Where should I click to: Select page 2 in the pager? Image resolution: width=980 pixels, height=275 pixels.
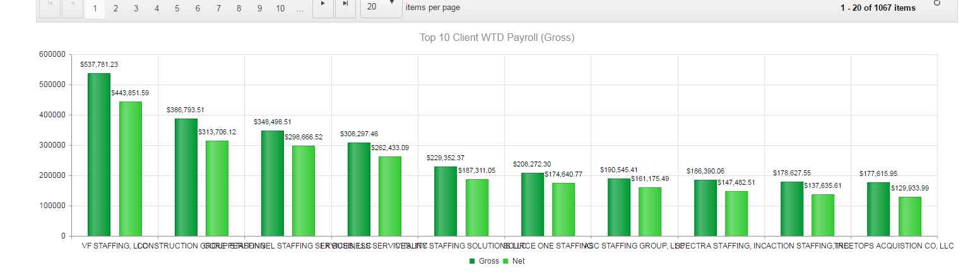point(115,8)
